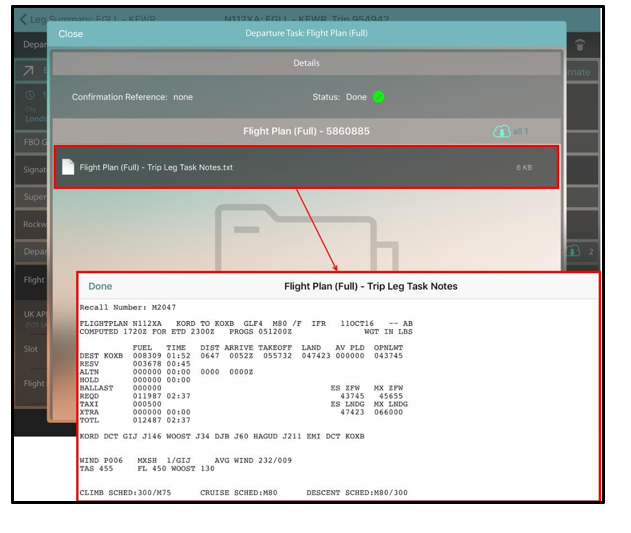Click the trash icon in top right corner
631x533 pixels.
pyautogui.click(x=581, y=45)
